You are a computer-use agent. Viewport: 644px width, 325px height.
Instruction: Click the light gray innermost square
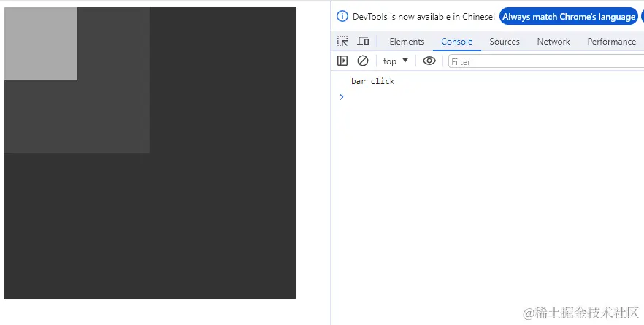click(40, 43)
